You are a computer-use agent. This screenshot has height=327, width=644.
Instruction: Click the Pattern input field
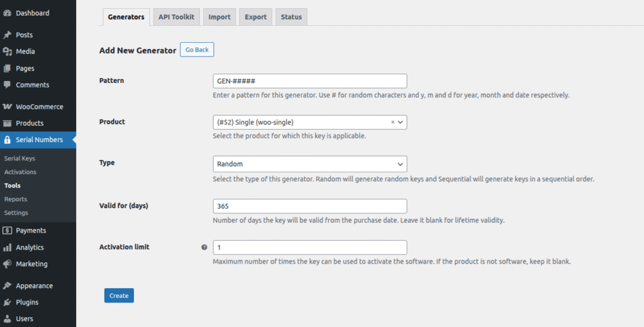[x=309, y=81]
